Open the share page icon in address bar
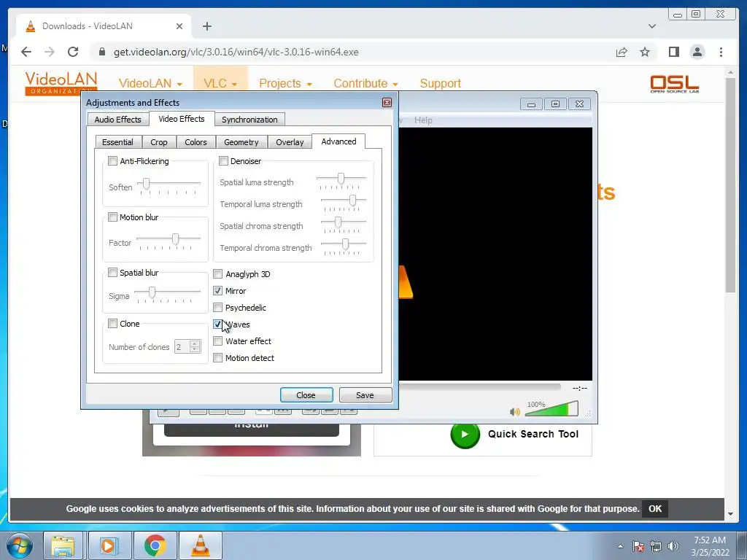747x560 pixels. point(622,52)
